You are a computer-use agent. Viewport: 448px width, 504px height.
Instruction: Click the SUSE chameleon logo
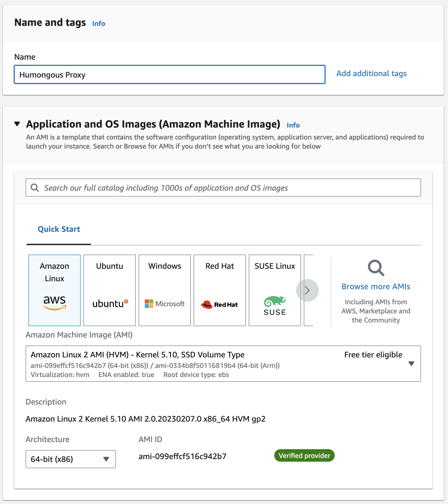[x=275, y=306]
